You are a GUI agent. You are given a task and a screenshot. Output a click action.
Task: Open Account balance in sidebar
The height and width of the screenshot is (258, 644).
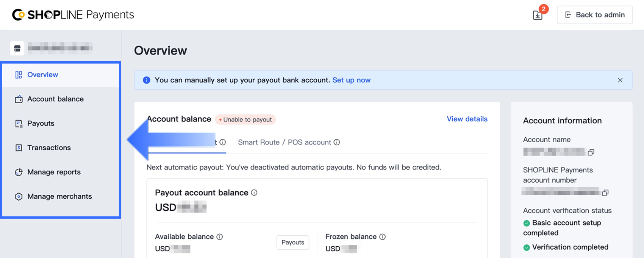[x=55, y=99]
